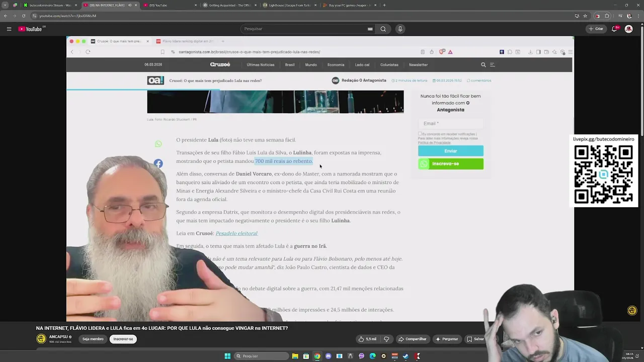Open Lado oa! in Crusoé menu
The width and height of the screenshot is (644, 362).
[x=362, y=64]
